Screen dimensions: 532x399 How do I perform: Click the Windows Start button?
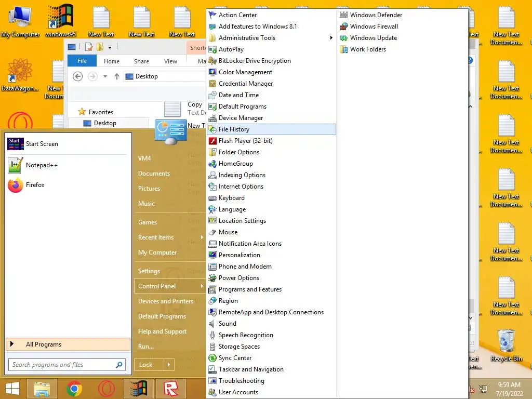pyautogui.click(x=12, y=389)
